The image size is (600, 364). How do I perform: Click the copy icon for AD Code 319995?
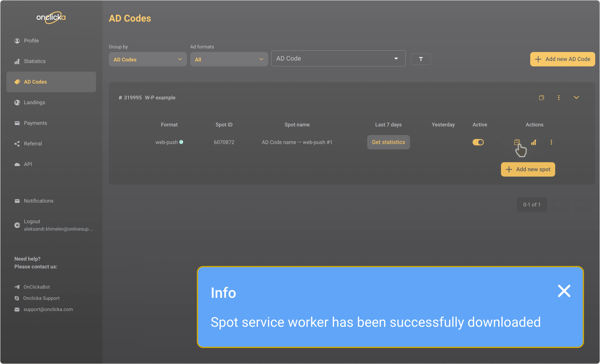(541, 98)
